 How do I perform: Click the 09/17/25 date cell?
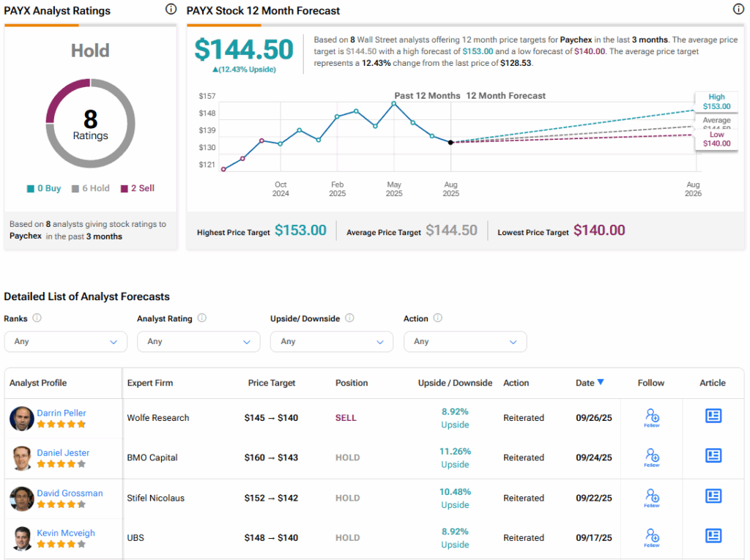[593, 537]
